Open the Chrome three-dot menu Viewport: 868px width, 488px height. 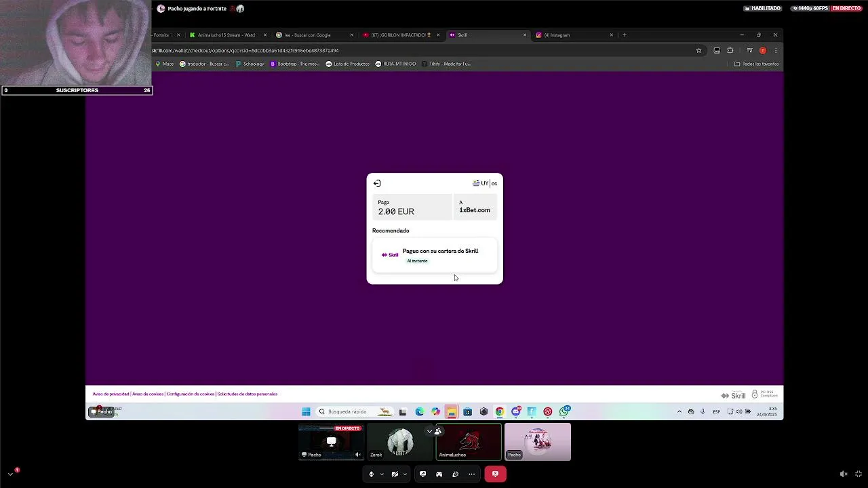(x=776, y=50)
